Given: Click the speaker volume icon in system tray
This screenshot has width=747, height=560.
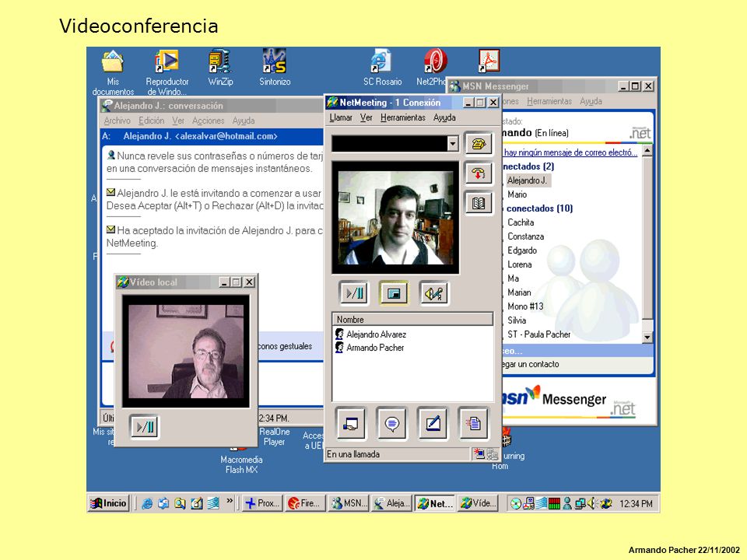Looking at the screenshot, I should click(x=592, y=503).
